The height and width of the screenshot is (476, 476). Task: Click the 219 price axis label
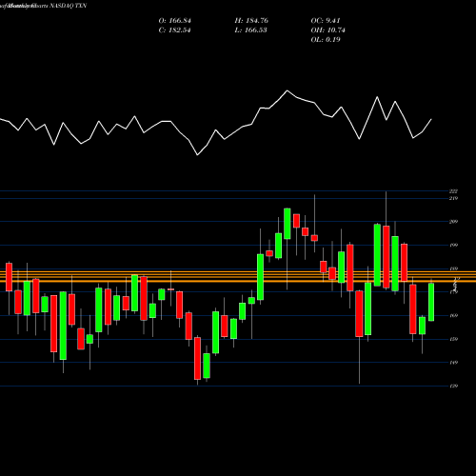click(x=453, y=198)
